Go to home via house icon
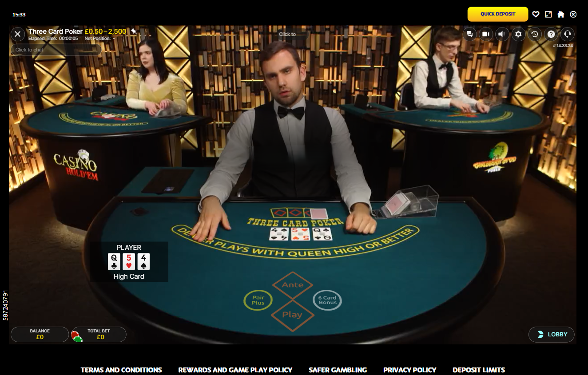This screenshot has width=588, height=375. click(x=561, y=14)
